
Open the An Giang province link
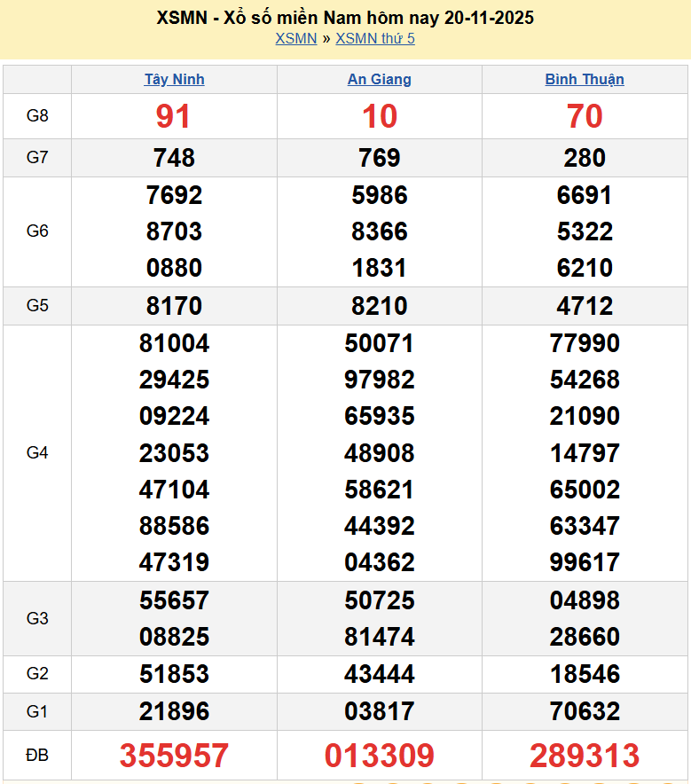click(379, 79)
